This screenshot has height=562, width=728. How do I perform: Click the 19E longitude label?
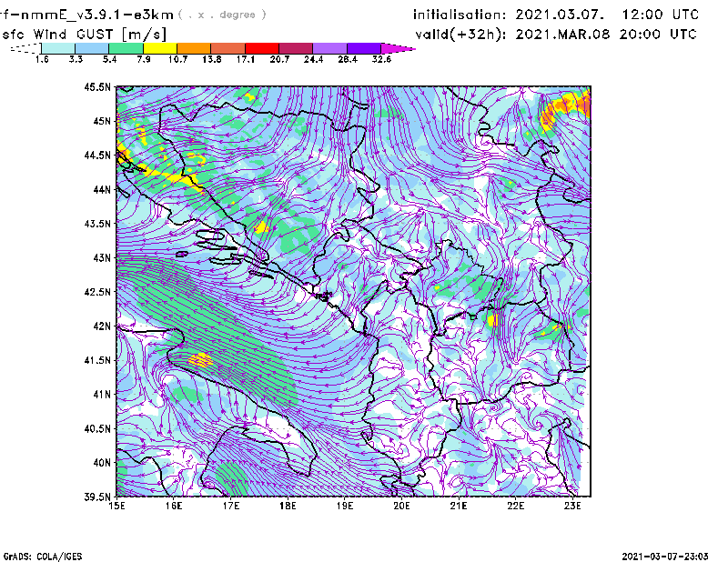point(345,506)
